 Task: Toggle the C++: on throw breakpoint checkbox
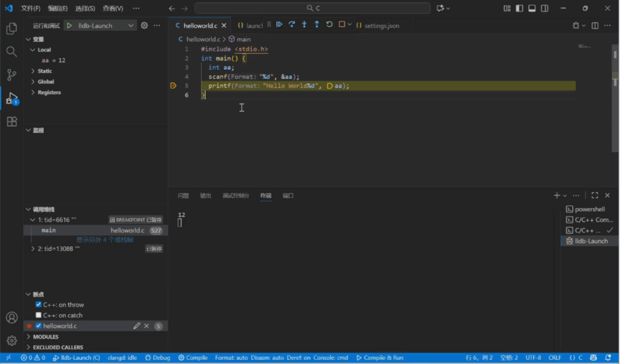[39, 305]
